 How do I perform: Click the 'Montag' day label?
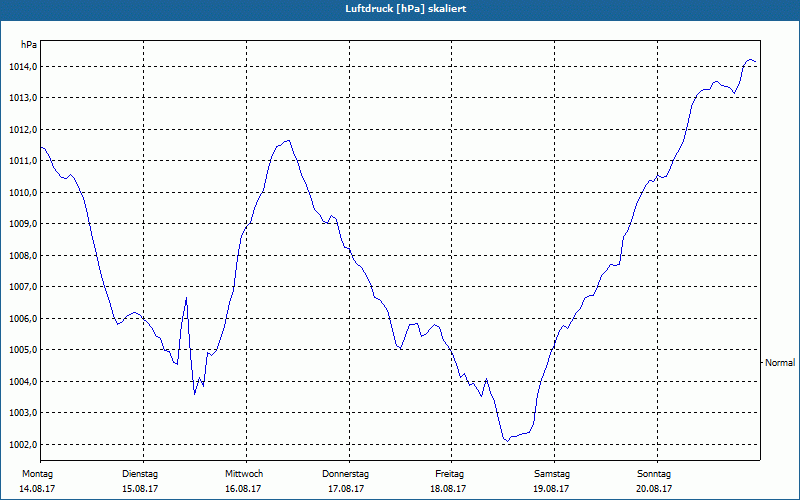tap(37, 474)
